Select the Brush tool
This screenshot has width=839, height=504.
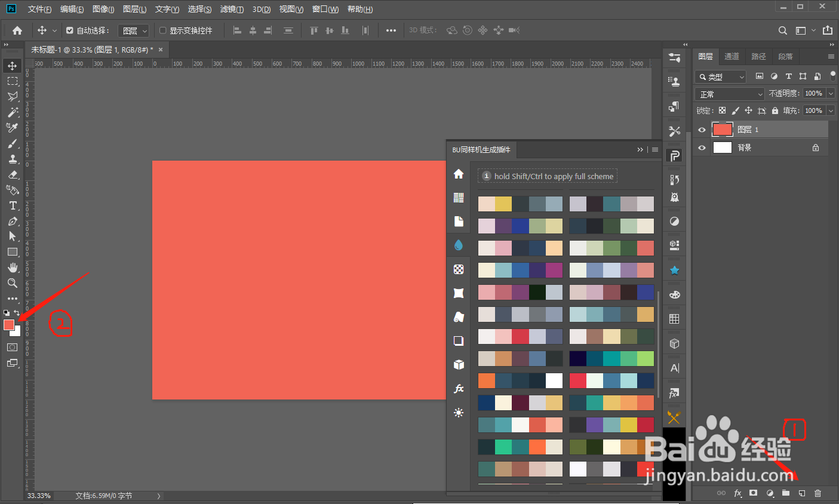(13, 143)
